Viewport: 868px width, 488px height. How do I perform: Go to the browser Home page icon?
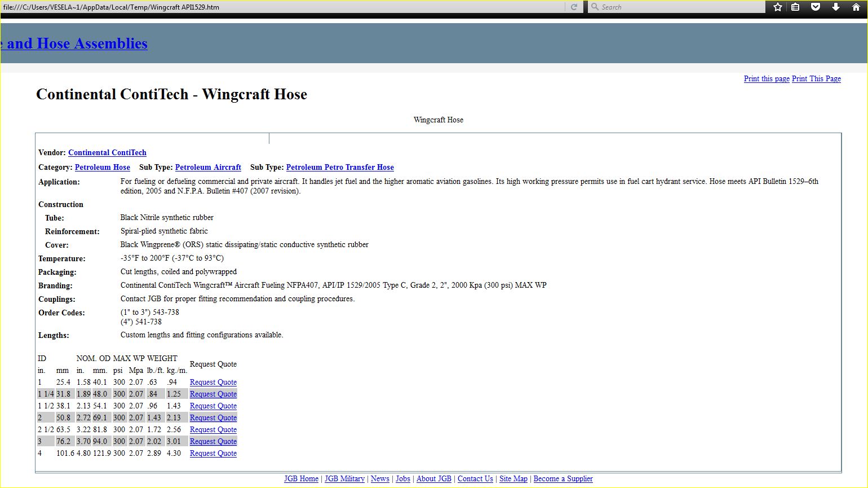tap(856, 7)
